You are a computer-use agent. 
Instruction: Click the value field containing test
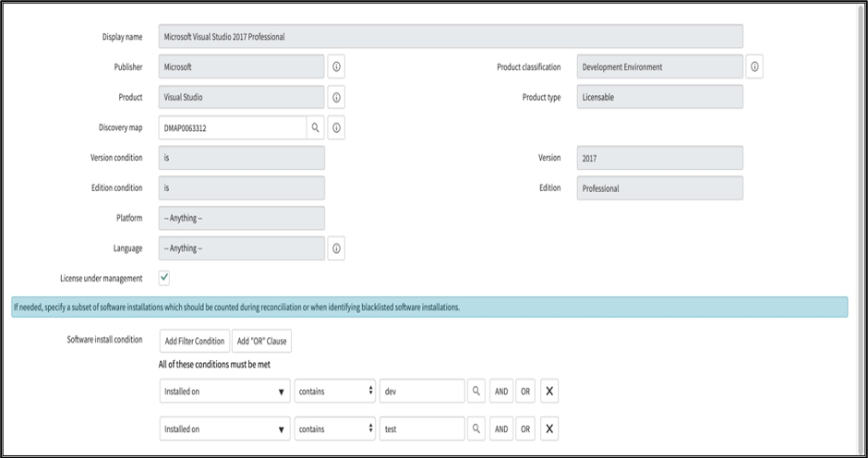pos(422,428)
